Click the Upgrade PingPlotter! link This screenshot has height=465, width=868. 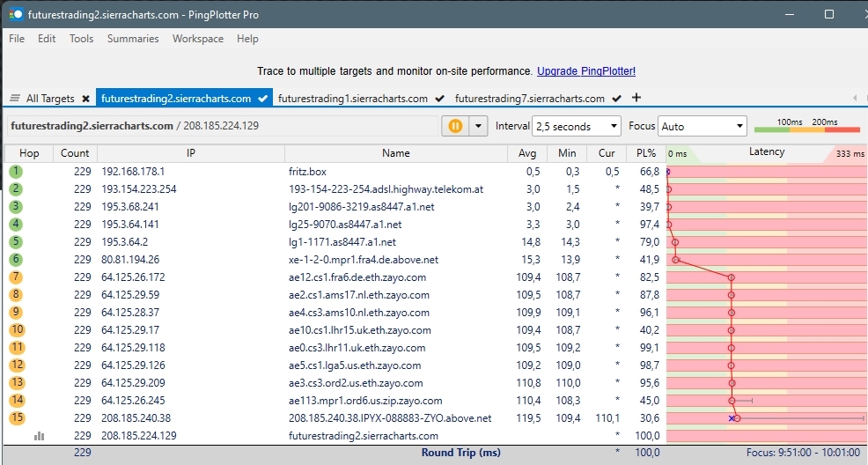point(585,71)
